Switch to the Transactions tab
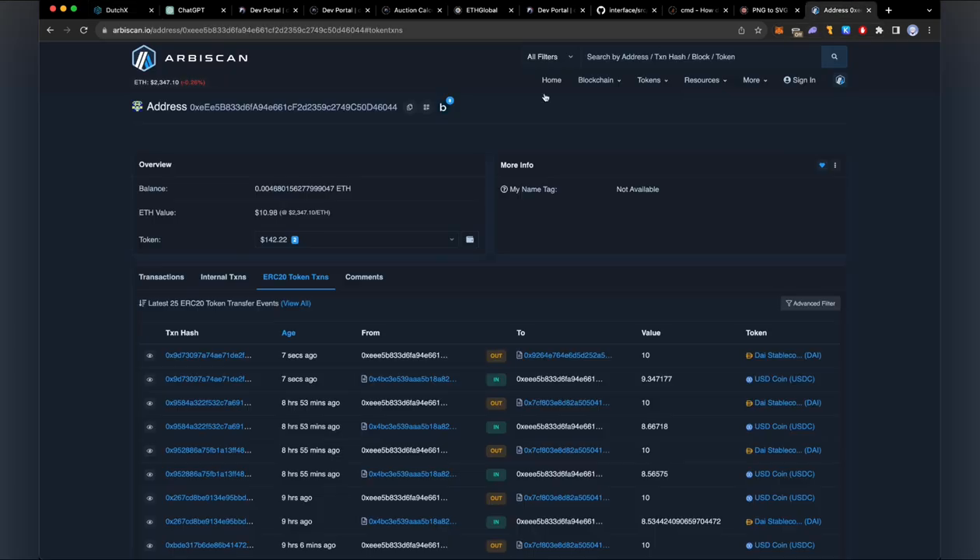 click(x=161, y=277)
